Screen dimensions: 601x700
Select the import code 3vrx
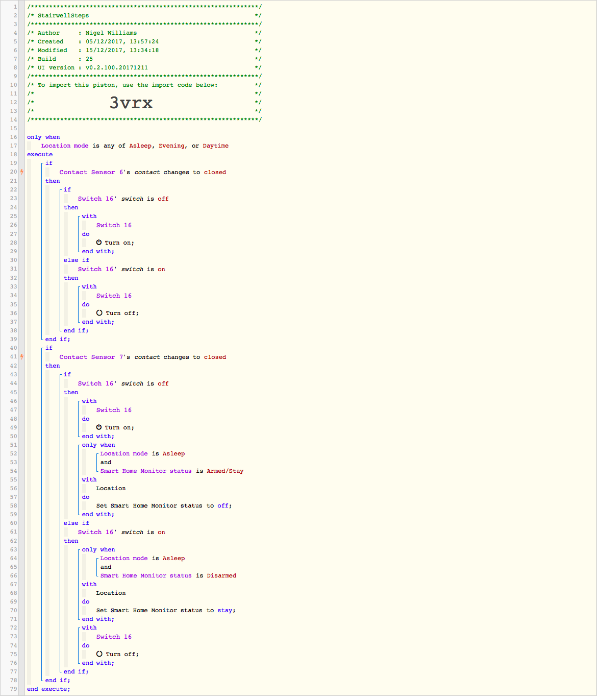pos(131,103)
